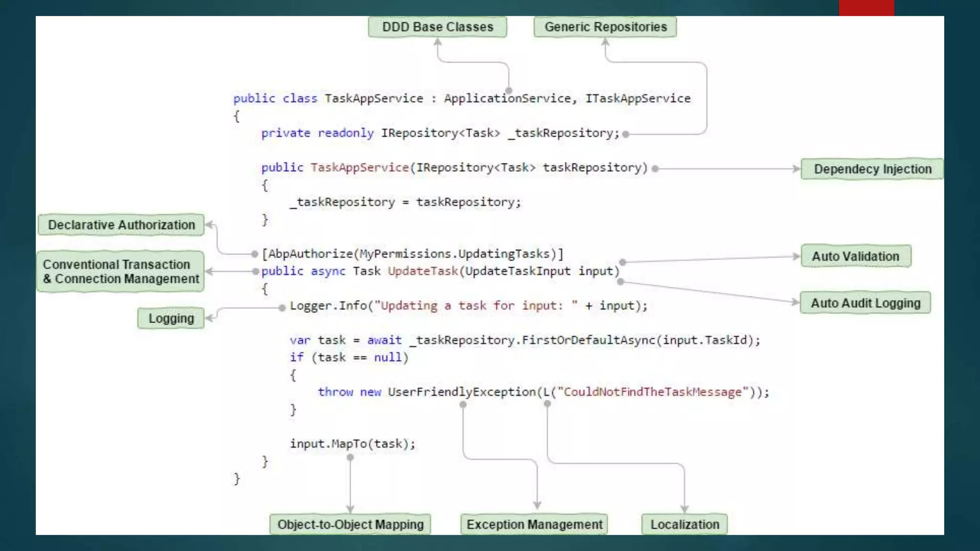Click the red rectangle at top right
Viewport: 980px width, 551px height.
click(866, 8)
